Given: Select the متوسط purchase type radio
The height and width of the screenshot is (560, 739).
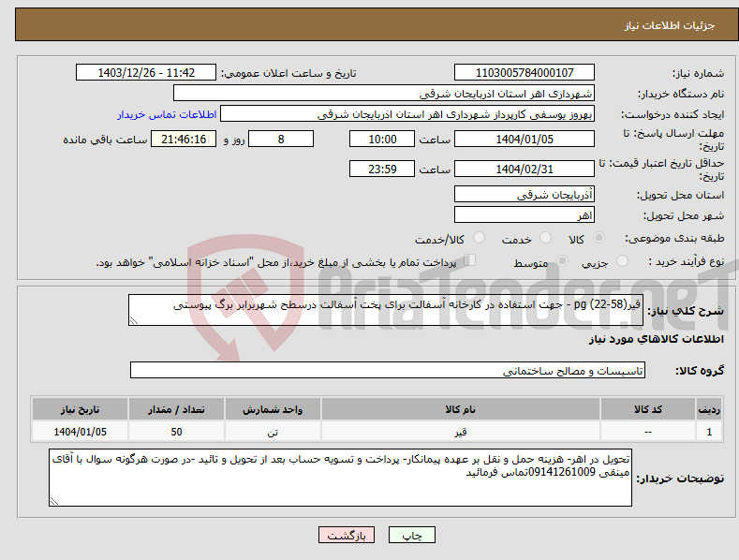Looking at the screenshot, I should pos(562,260).
